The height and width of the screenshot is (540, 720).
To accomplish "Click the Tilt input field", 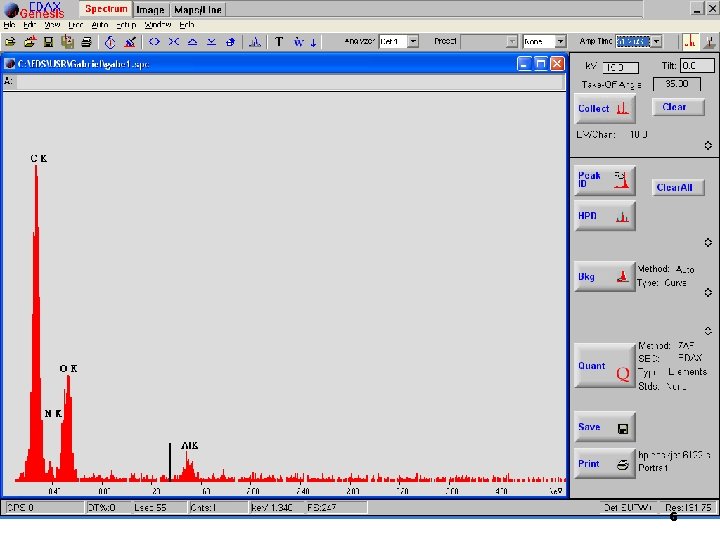I will (697, 66).
